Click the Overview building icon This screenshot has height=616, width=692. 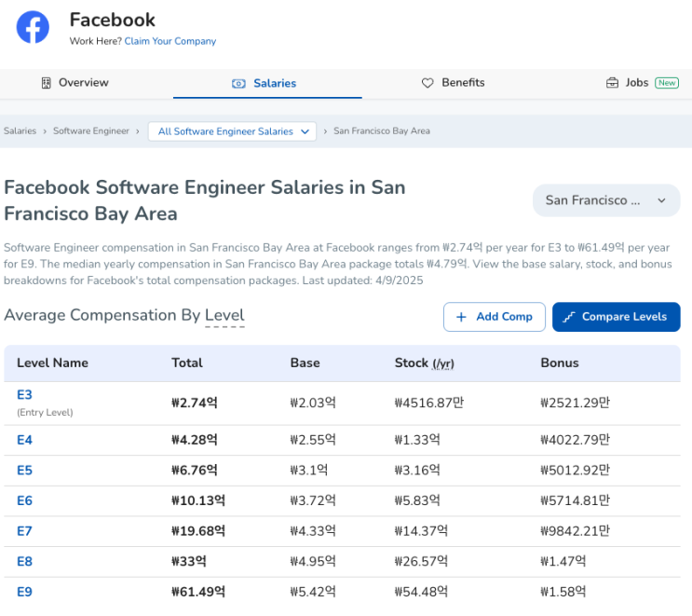46,83
